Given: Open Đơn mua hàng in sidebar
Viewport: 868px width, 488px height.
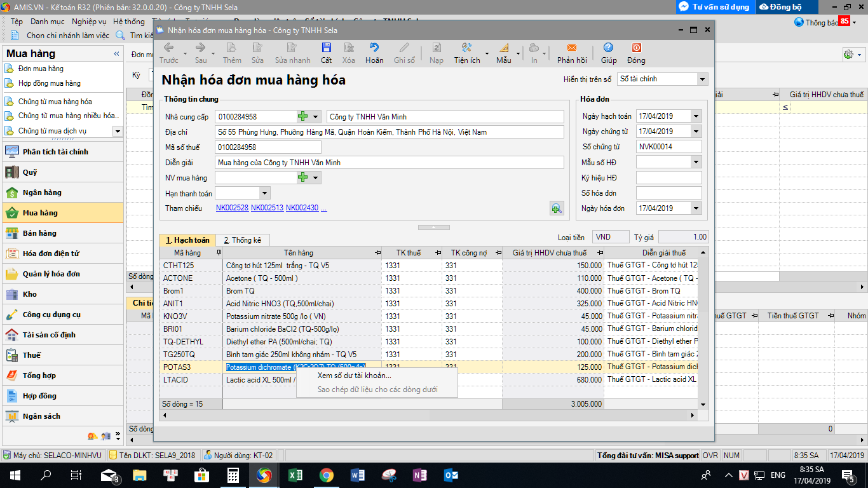Looking at the screenshot, I should (x=41, y=69).
